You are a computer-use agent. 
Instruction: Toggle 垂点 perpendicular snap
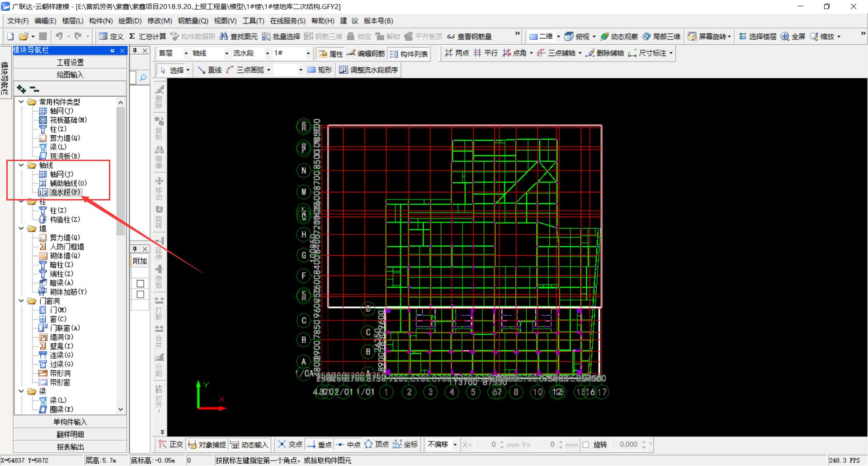click(319, 444)
